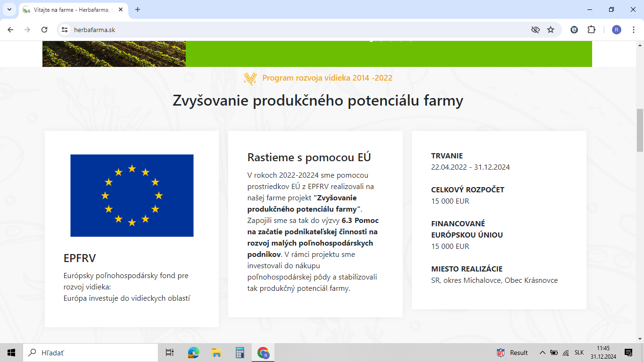The image size is (644, 362).
Task: Open the Extensions puzzle icon
Action: tap(591, 30)
